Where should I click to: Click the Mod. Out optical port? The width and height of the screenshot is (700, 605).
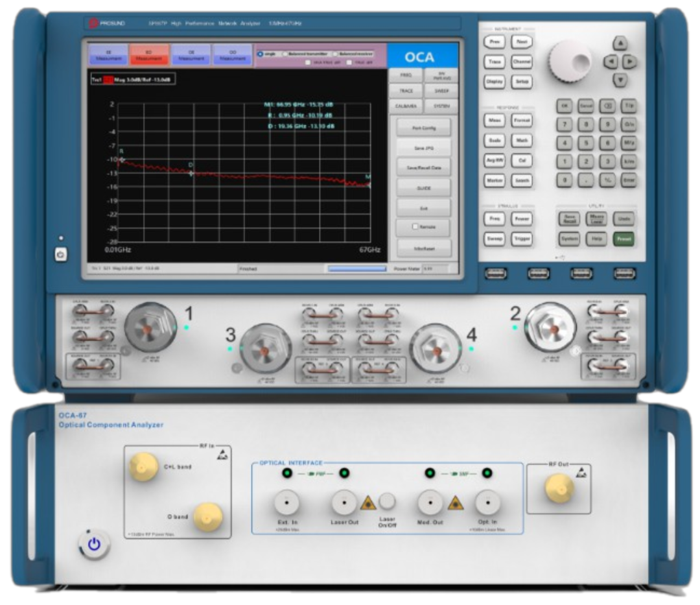430,503
